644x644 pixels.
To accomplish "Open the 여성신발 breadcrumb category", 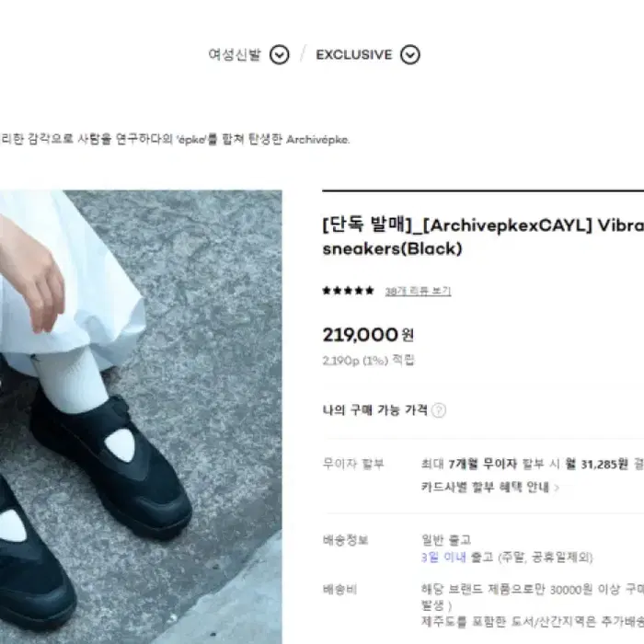I will tap(235, 54).
